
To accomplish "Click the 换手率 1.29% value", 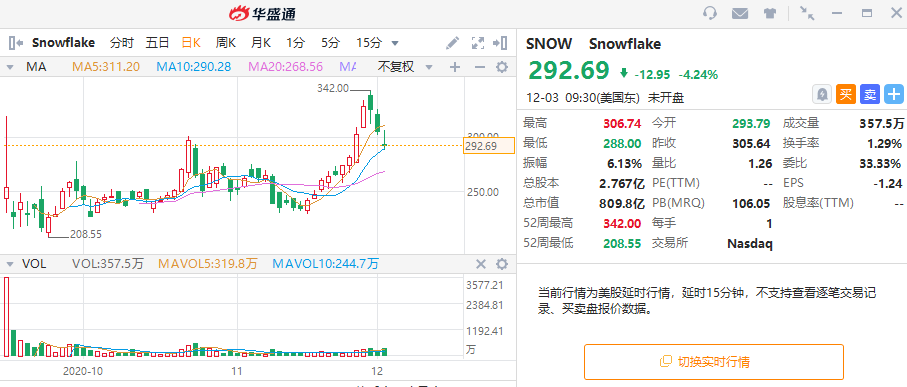I will coord(884,143).
